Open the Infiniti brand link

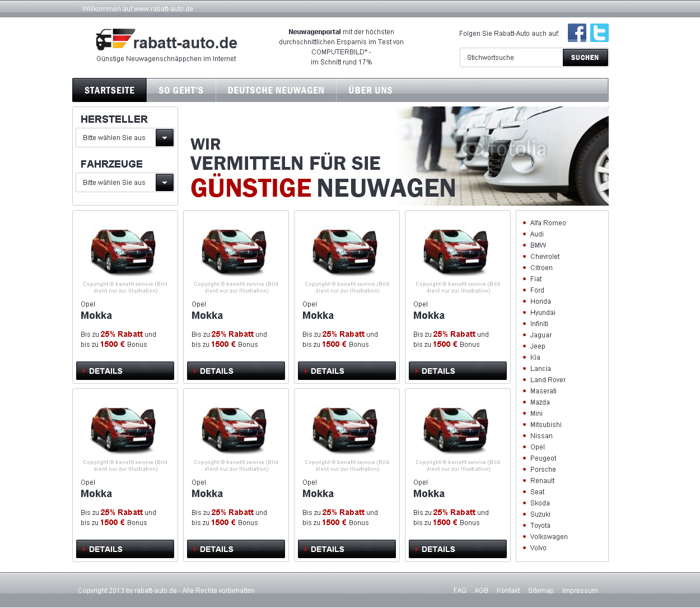tap(539, 324)
